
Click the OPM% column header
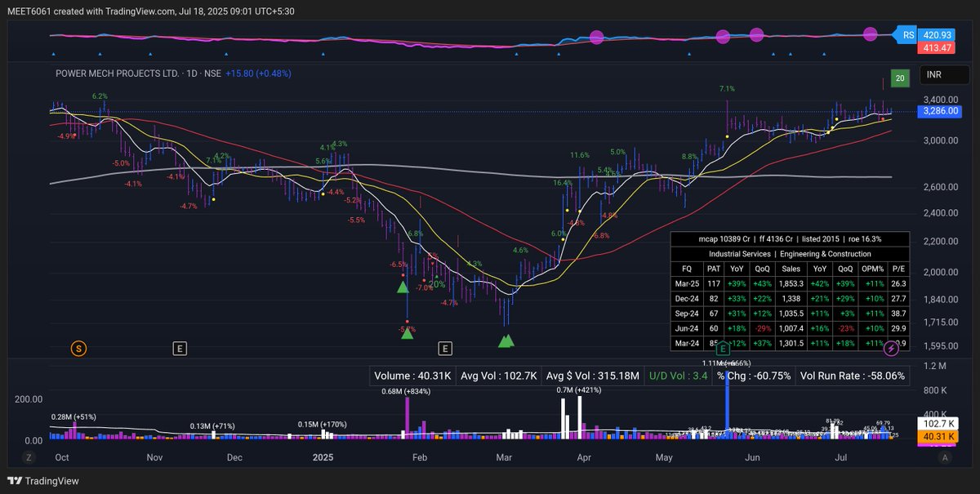[874, 268]
